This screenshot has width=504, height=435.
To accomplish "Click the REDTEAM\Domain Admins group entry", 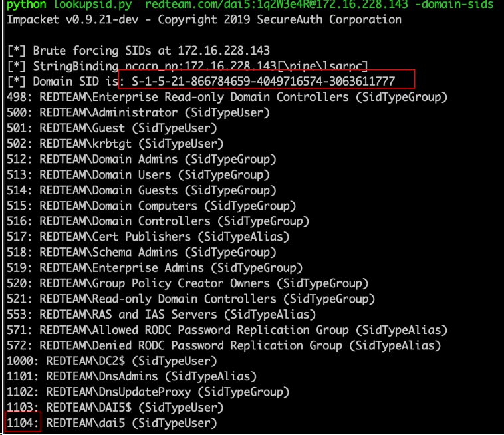I will pos(108,159).
